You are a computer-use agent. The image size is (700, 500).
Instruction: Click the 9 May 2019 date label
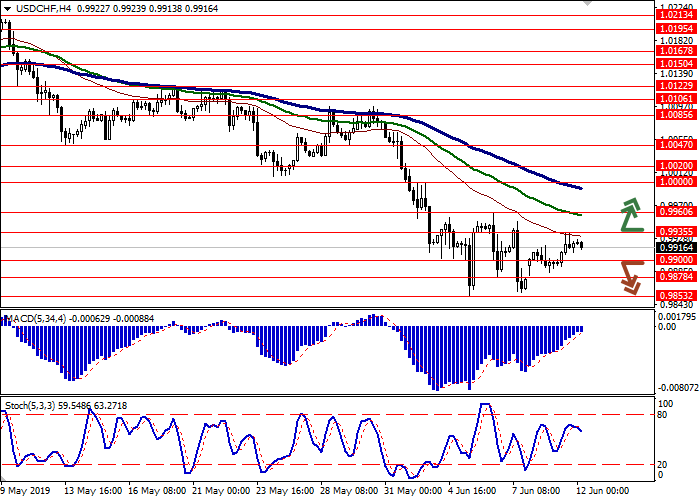click(26, 492)
